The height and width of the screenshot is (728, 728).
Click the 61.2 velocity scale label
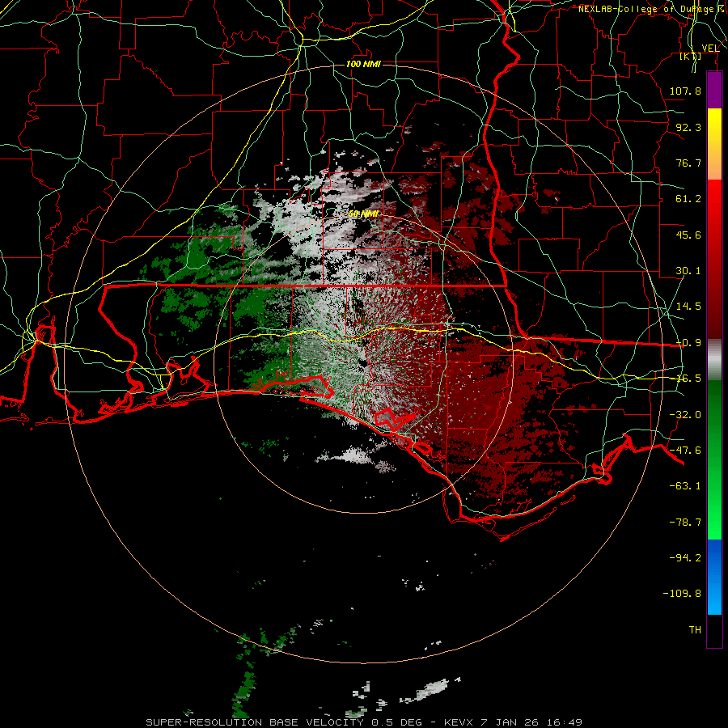tap(688, 199)
